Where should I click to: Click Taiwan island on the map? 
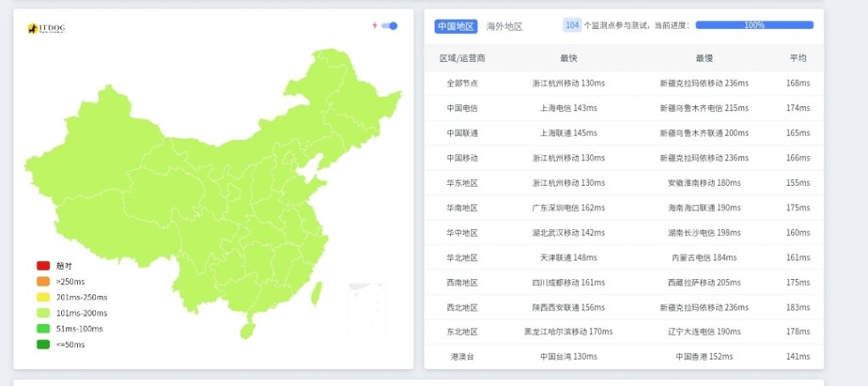318,294
